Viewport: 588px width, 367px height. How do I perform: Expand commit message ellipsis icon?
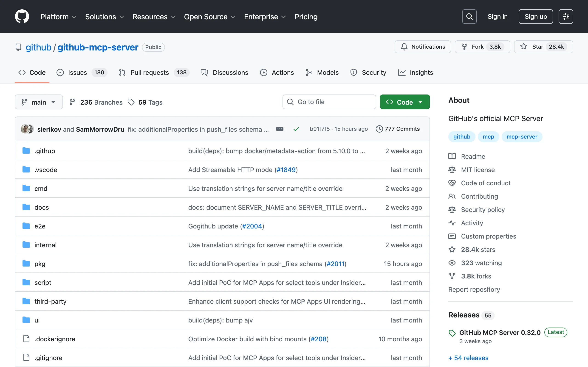coord(280,129)
